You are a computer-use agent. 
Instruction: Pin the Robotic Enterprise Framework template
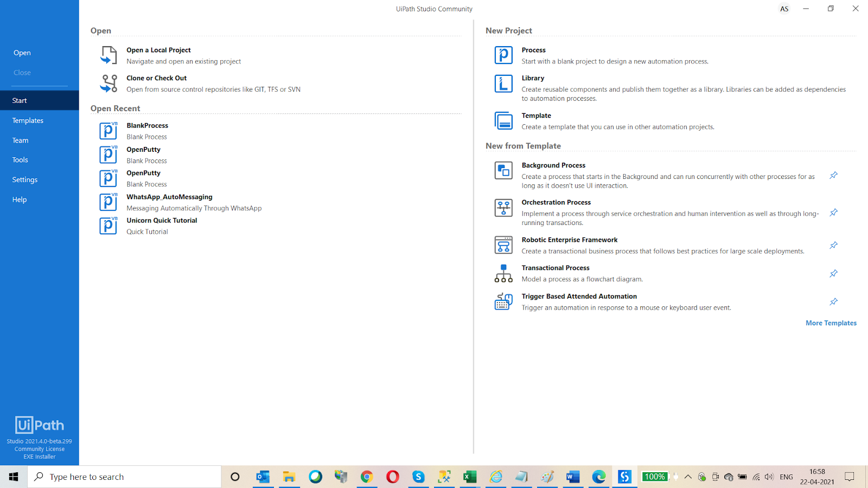833,245
